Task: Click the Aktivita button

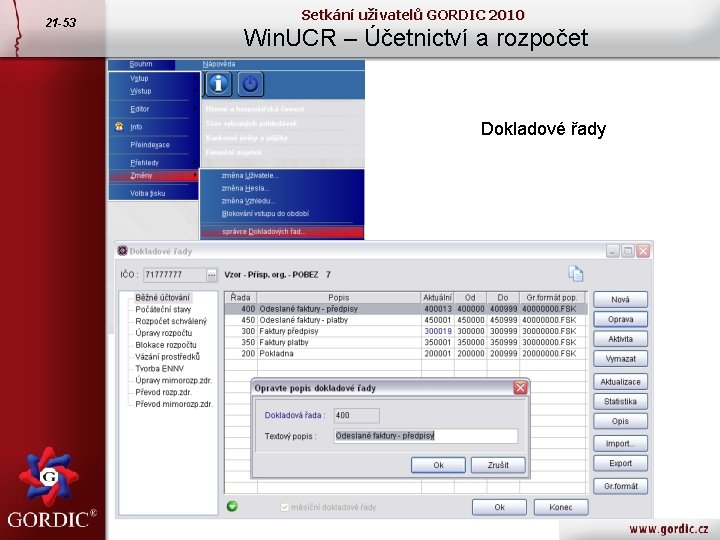Action: (x=620, y=339)
